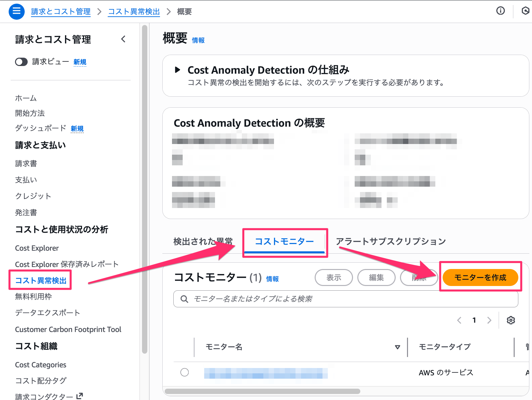Open table preferences gear icon

click(511, 320)
